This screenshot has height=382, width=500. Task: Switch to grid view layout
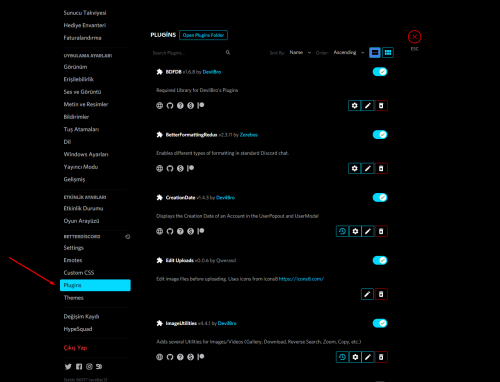[388, 52]
